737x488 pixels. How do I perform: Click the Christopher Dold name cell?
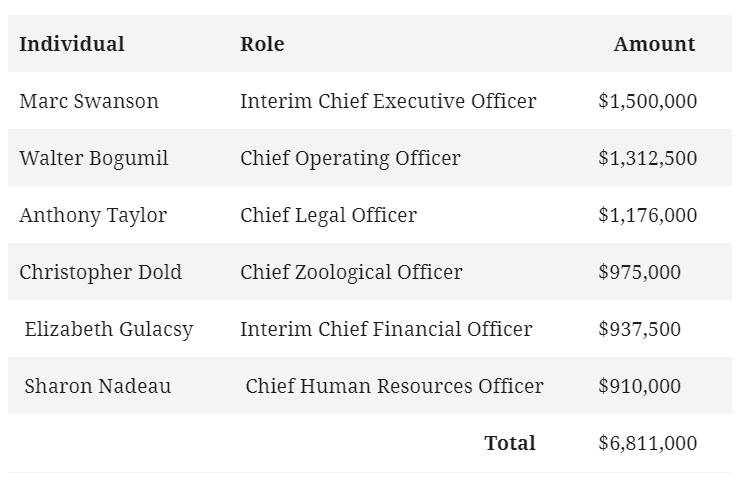[x=101, y=272]
